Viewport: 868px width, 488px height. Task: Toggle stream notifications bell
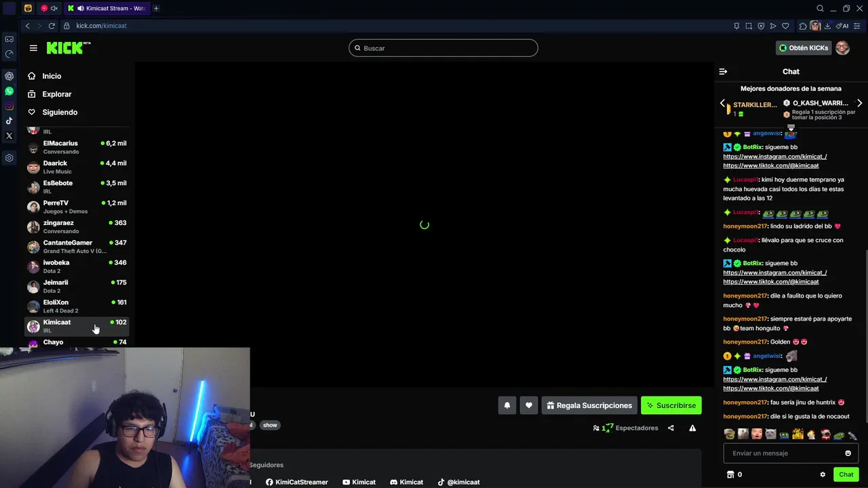coord(507,405)
